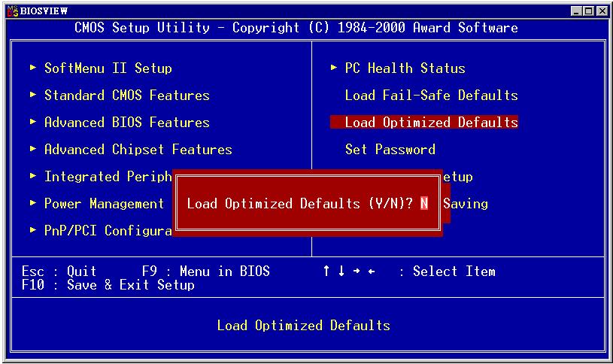Click the Load Optimized Defaults (Y/N)? prompt
This screenshot has height=364, width=613.
pyautogui.click(x=300, y=204)
